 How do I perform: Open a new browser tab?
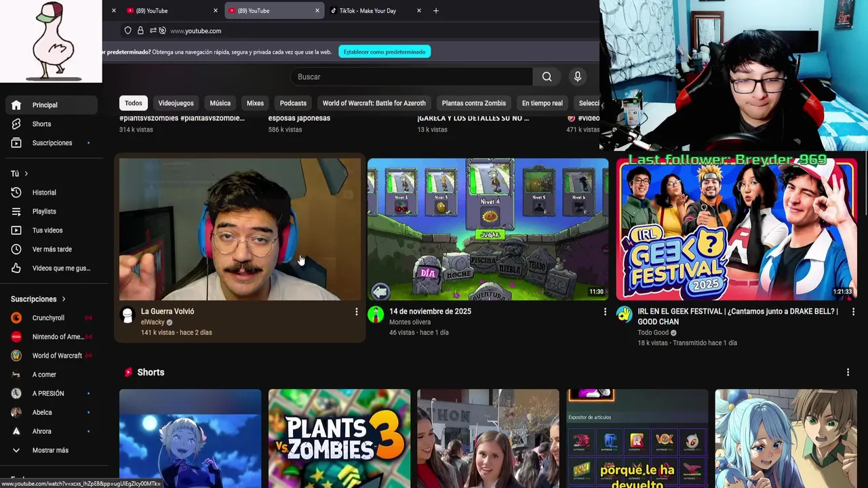pos(435,11)
